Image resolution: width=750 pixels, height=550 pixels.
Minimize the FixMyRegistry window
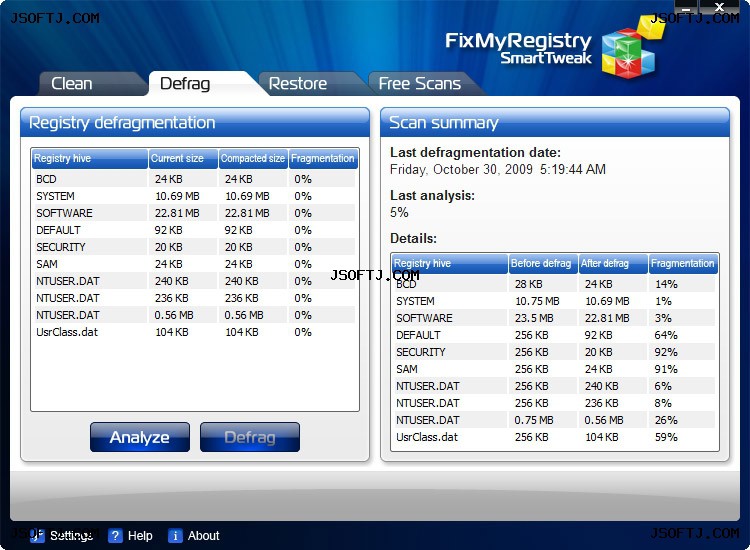coord(686,7)
